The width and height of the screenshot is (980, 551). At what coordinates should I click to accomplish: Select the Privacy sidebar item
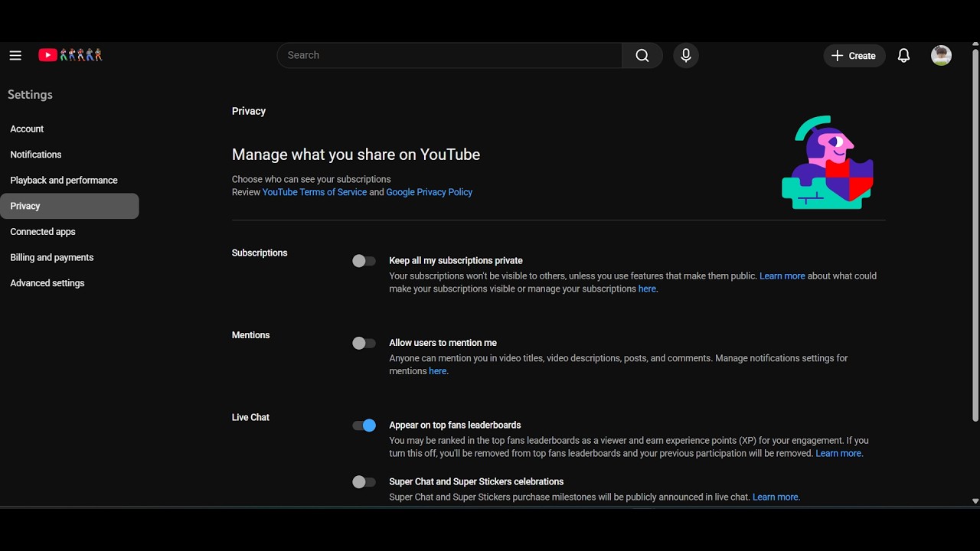70,206
